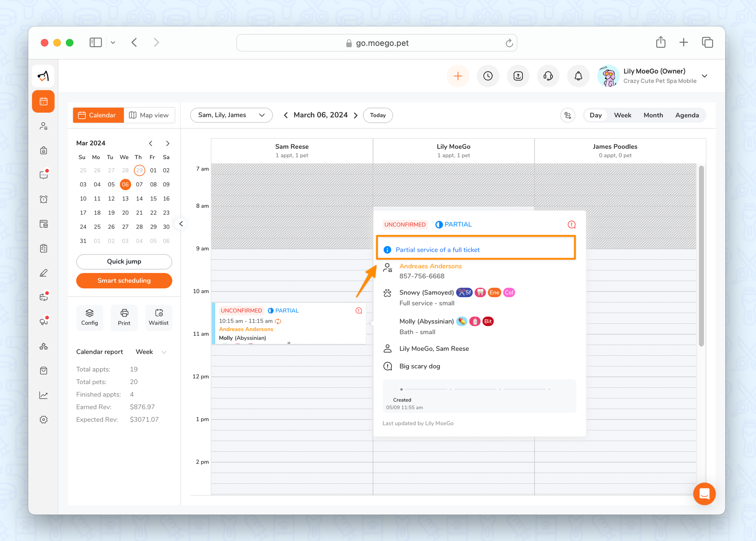The height and width of the screenshot is (541, 756).
Task: Expand the Sam, Lily, James staff dropdown
Action: [x=231, y=115]
